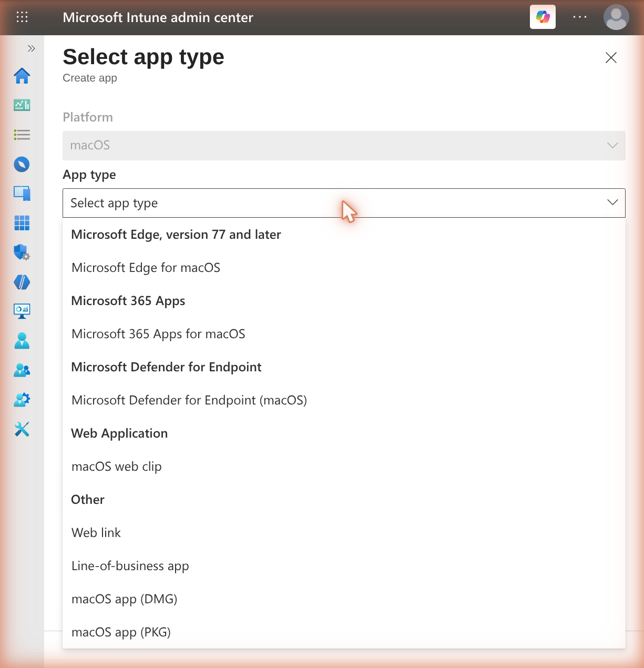Screen dimensions: 644x668
Task: Open the blue slashed-circle sidebar icon
Action: click(x=22, y=282)
